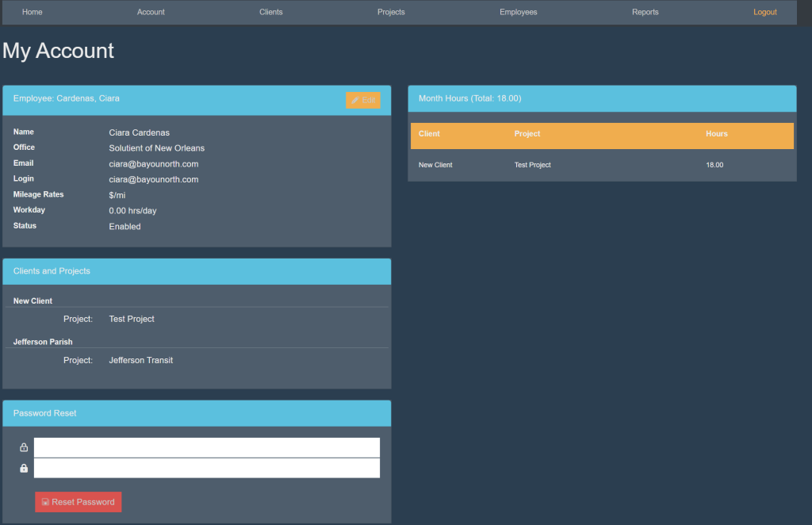Open the Employees page

518,13
